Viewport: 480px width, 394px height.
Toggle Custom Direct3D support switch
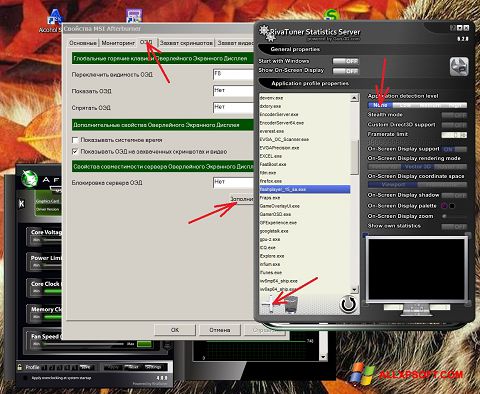click(454, 125)
